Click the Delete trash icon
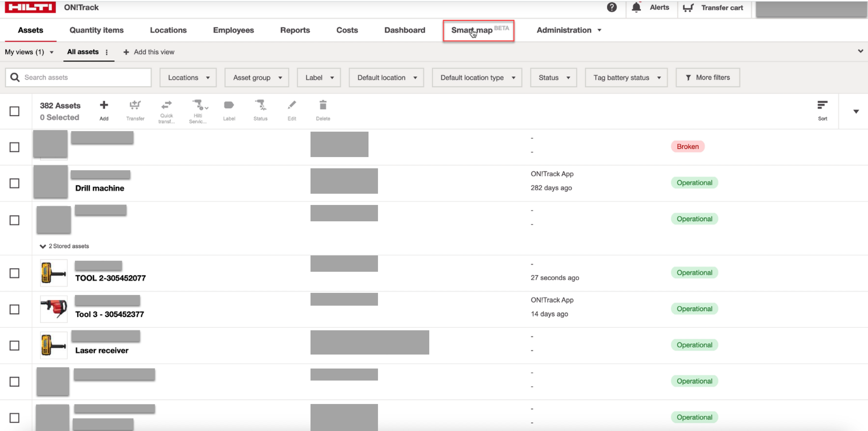 tap(323, 105)
